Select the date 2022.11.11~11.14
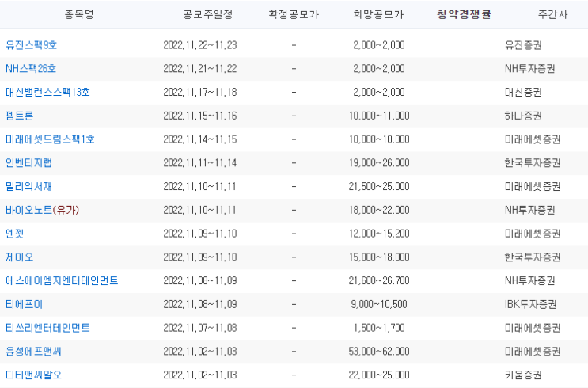The height and width of the screenshot is (388, 588). click(x=200, y=163)
